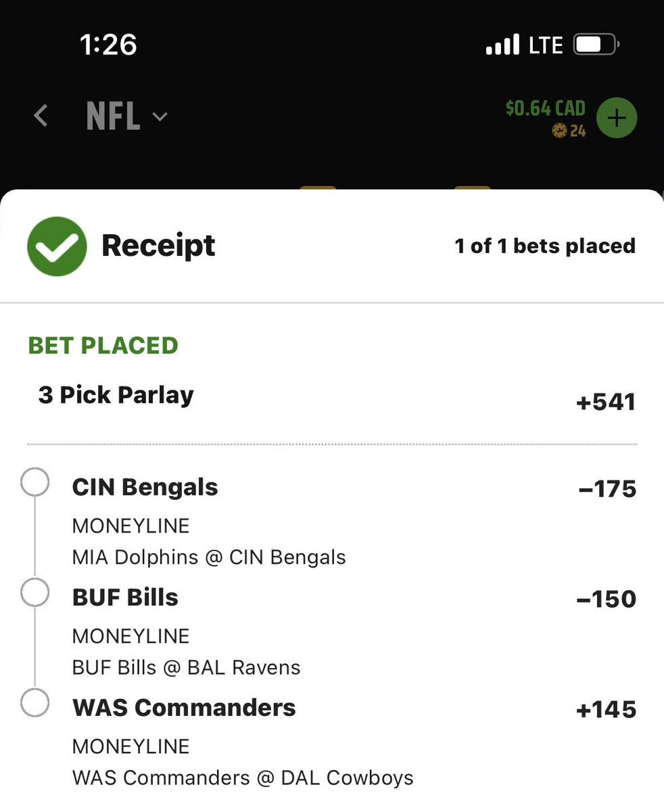The width and height of the screenshot is (664, 812).
Task: Open MIA Dolphins @ CIN Bengals matchup
Action: [x=209, y=558]
